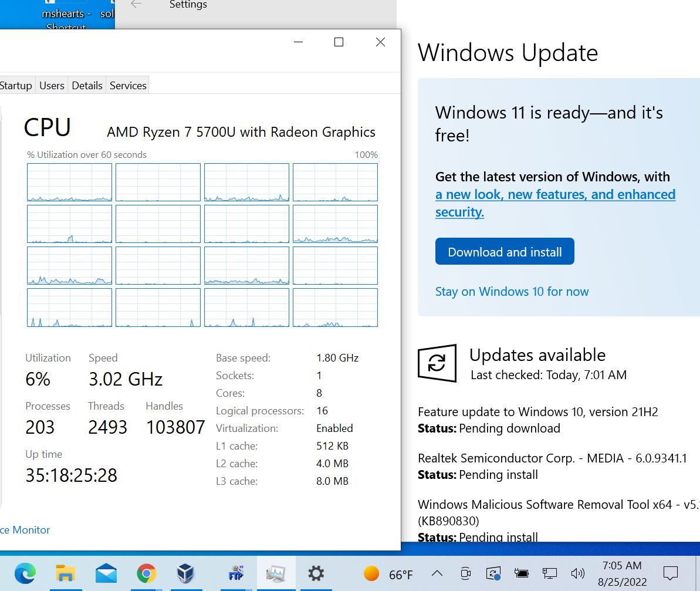Minimize the Task Manager window

point(298,42)
